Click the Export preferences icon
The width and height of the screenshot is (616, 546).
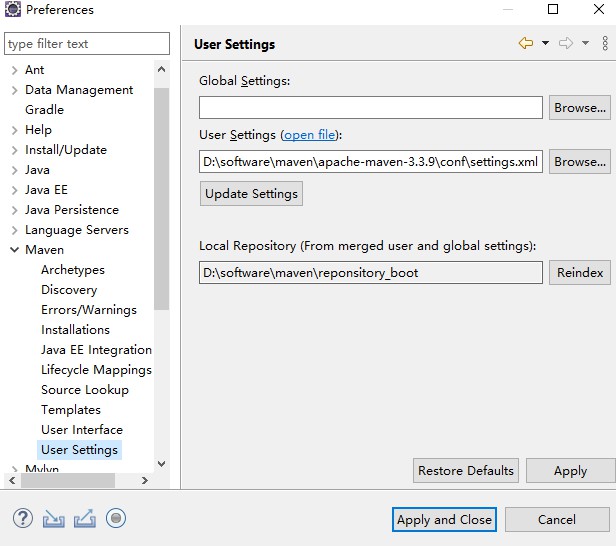pos(85,519)
